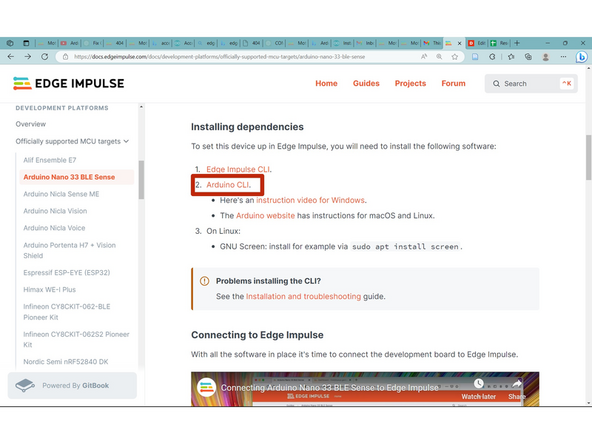Open the Guides nav item

[366, 83]
